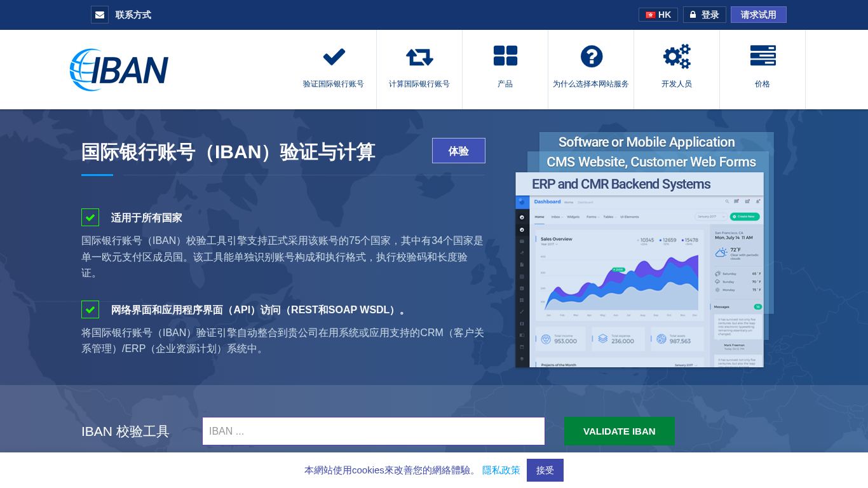868x488 pixels.
Task: Click the calculate IBAN arrows icon
Action: pos(419,57)
